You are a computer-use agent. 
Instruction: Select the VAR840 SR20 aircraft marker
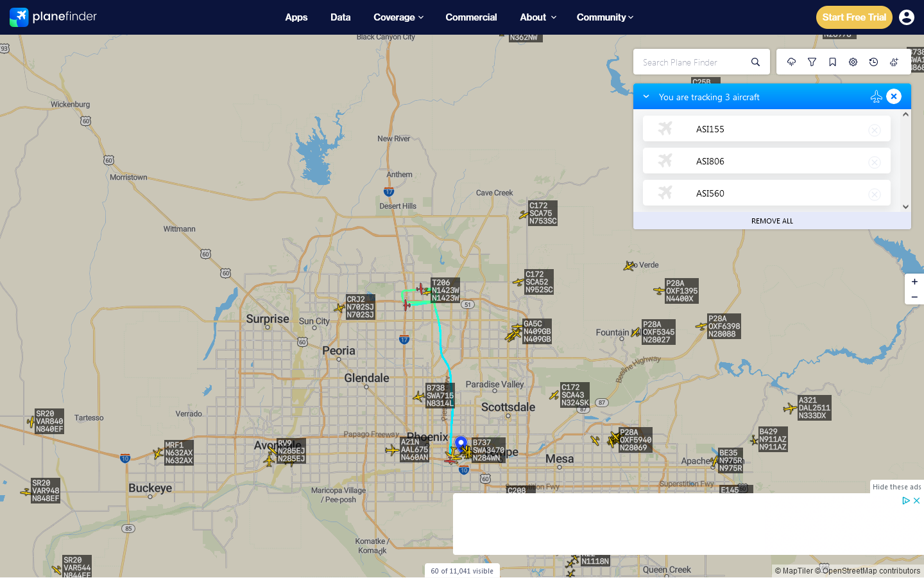[x=30, y=422]
